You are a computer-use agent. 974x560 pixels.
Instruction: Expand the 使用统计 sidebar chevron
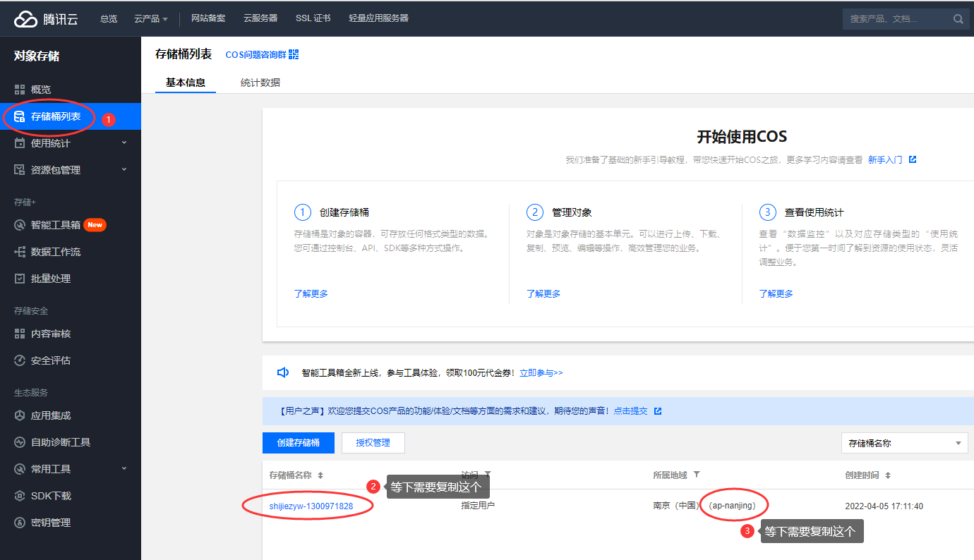[124, 142]
